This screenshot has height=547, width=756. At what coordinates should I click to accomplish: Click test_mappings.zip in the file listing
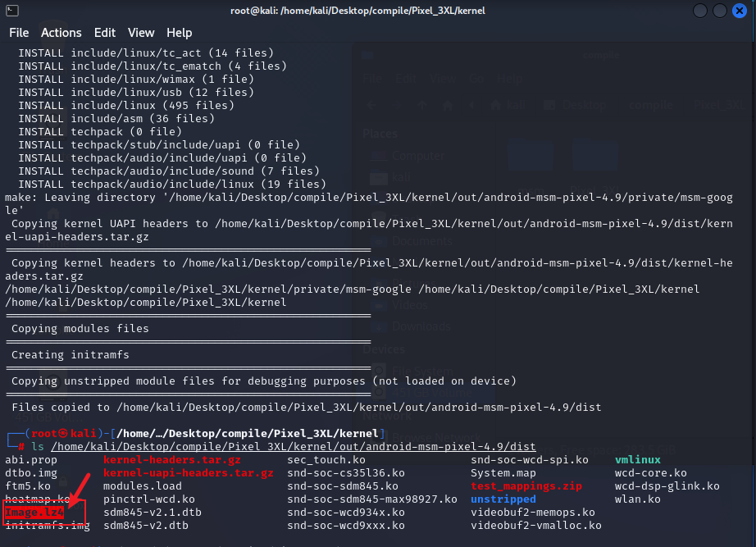click(x=526, y=486)
